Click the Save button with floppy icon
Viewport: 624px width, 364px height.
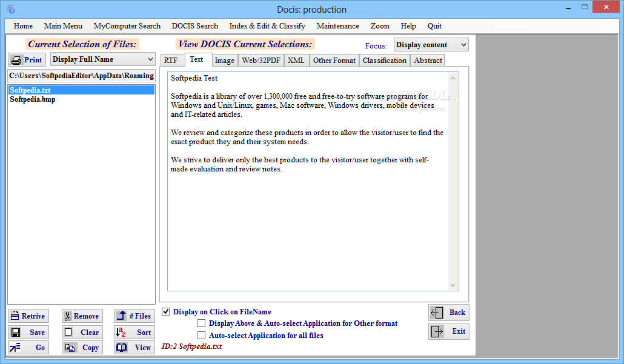click(x=28, y=332)
